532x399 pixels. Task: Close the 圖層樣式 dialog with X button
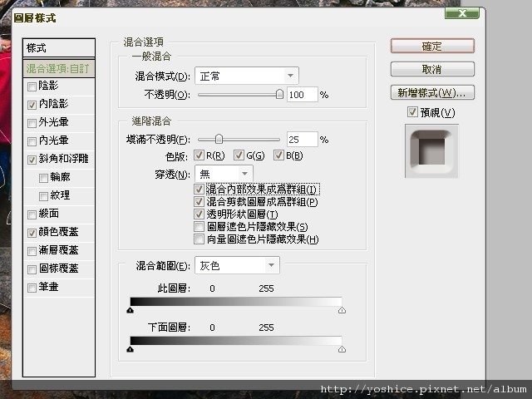(462, 13)
